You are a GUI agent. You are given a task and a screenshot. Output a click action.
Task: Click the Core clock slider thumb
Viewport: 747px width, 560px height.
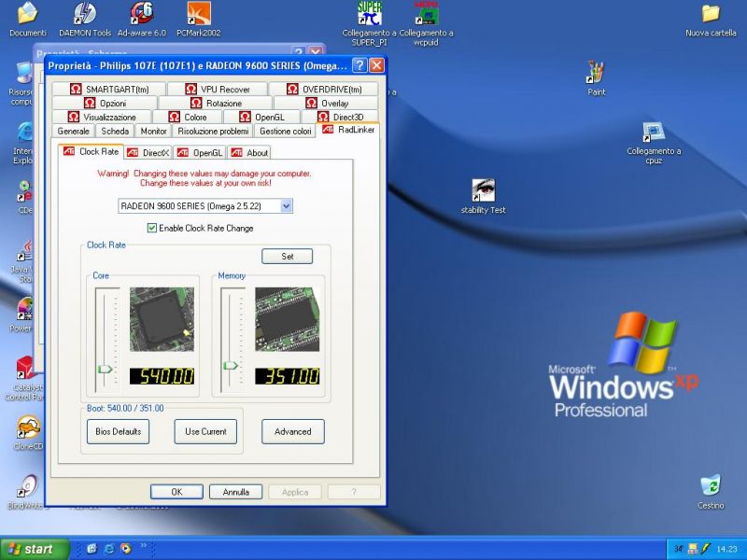coord(105,369)
